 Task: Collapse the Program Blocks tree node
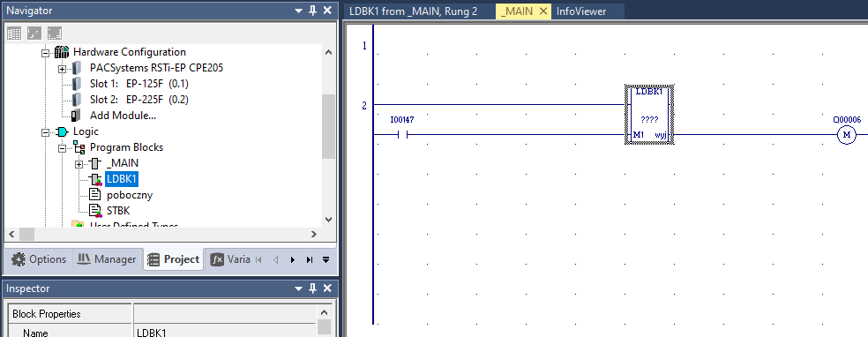[x=62, y=148]
